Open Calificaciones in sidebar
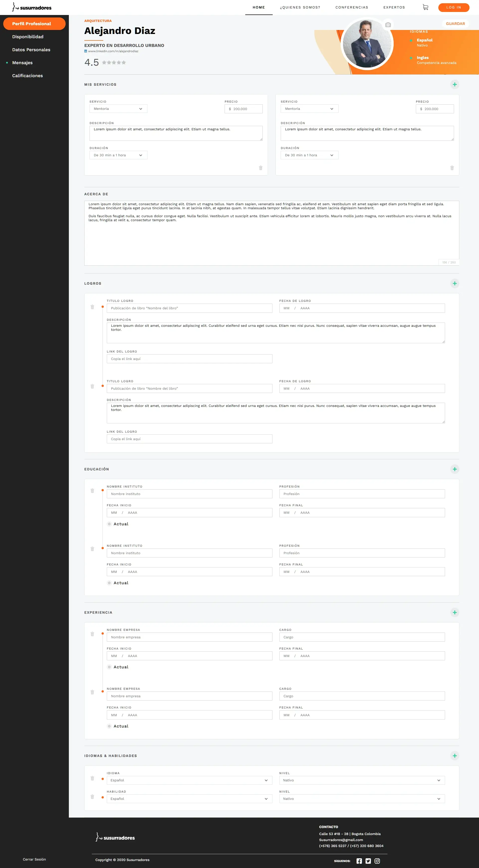 click(28, 76)
